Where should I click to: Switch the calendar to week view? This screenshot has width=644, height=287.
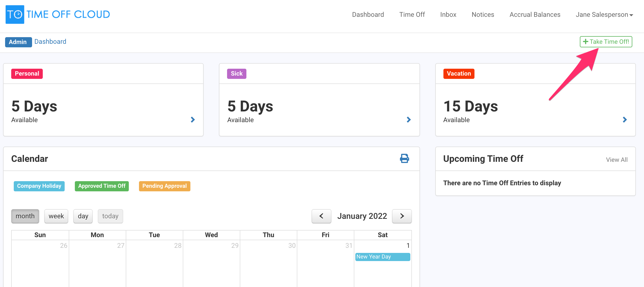56,216
